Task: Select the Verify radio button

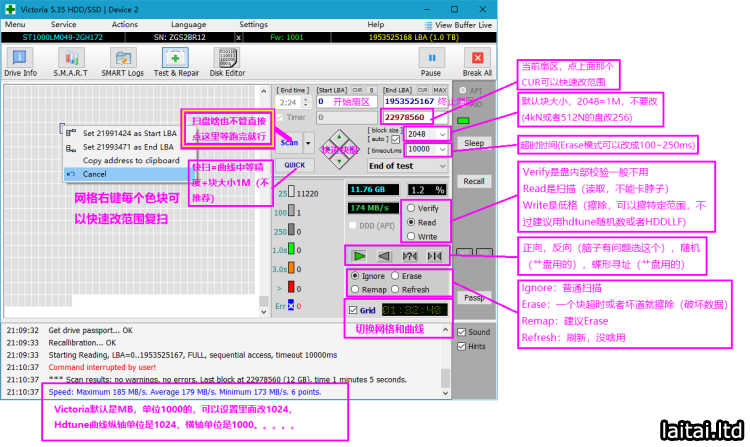Action: 409,208
